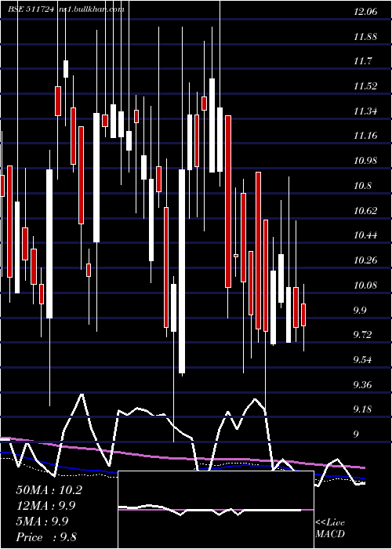Viewport: 392px width, 549px height.
Task: Click the last red candlestick on the chart
Action: pyautogui.click(x=303, y=315)
